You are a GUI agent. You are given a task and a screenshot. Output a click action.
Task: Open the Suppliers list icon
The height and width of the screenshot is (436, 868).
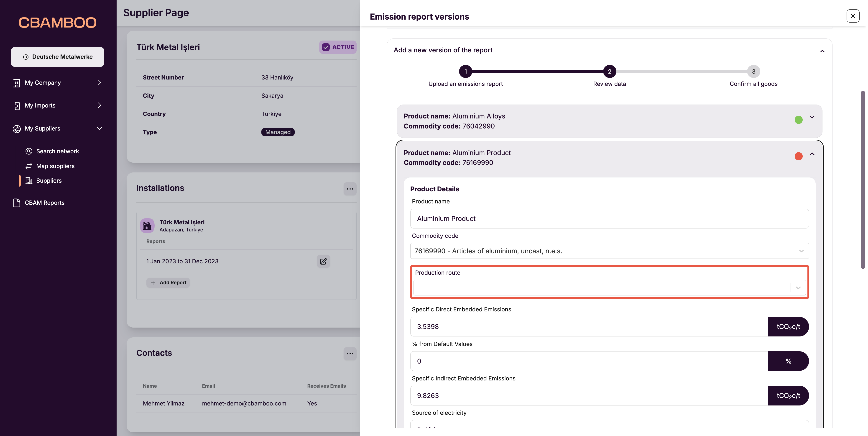click(x=29, y=180)
